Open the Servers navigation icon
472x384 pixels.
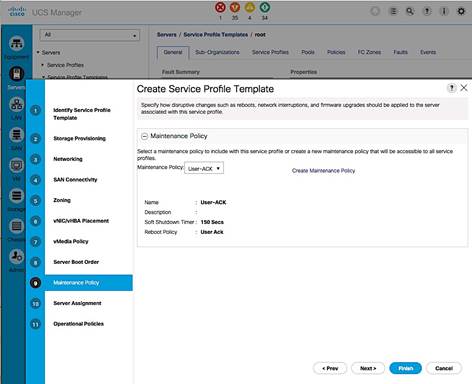pyautogui.click(x=16, y=74)
